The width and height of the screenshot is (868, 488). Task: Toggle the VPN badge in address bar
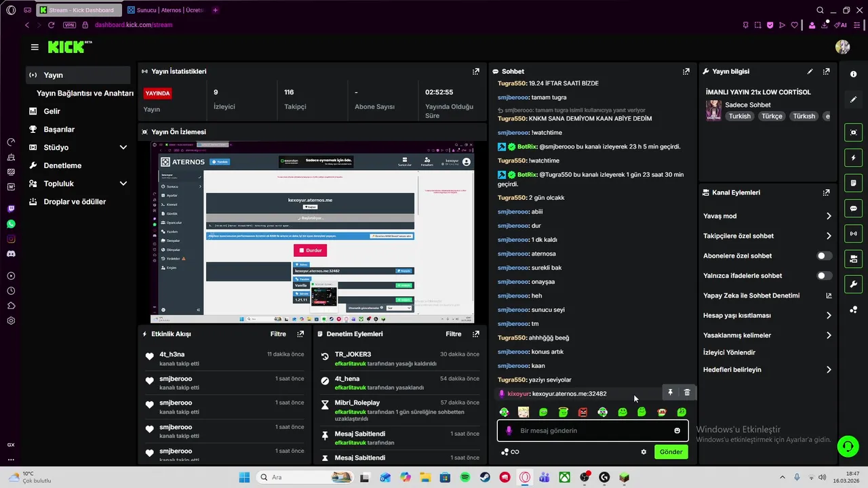(x=69, y=25)
